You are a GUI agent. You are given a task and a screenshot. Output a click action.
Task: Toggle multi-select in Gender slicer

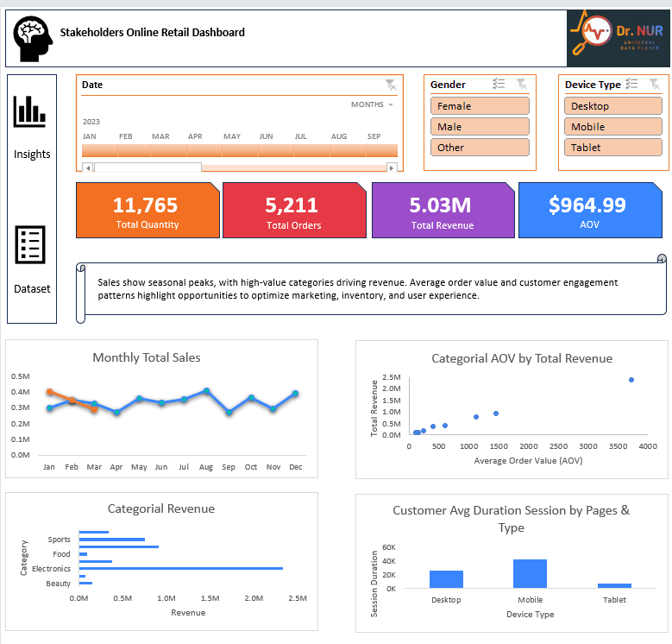tap(499, 84)
